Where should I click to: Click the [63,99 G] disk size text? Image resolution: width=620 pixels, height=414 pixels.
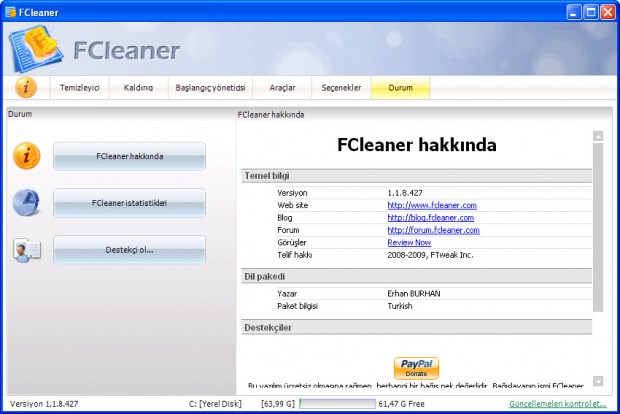tap(278, 404)
